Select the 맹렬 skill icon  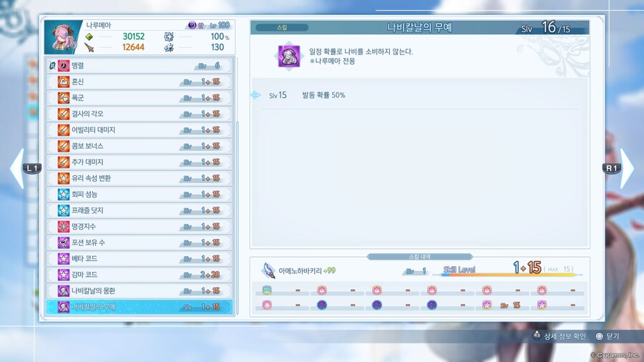pos(63,66)
